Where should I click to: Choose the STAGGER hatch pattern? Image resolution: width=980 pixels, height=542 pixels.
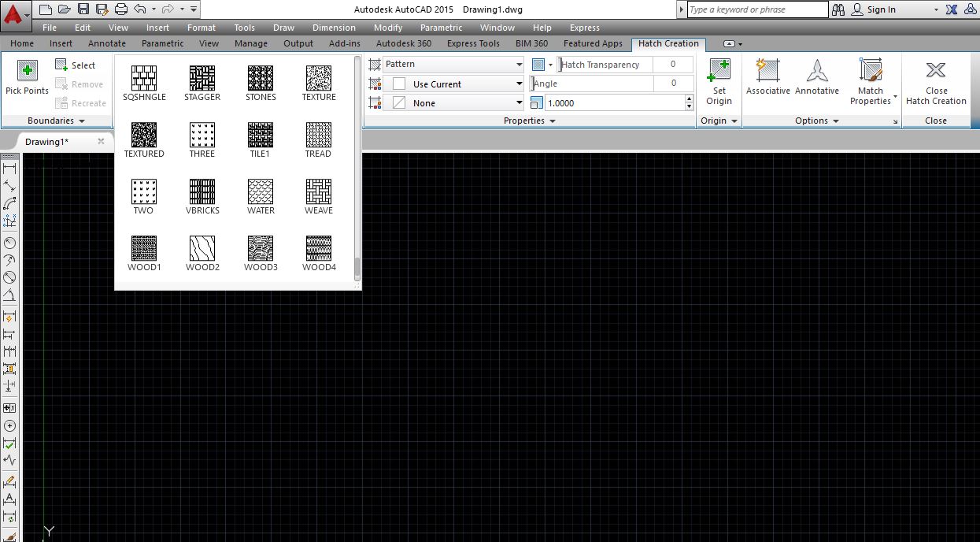(x=202, y=83)
